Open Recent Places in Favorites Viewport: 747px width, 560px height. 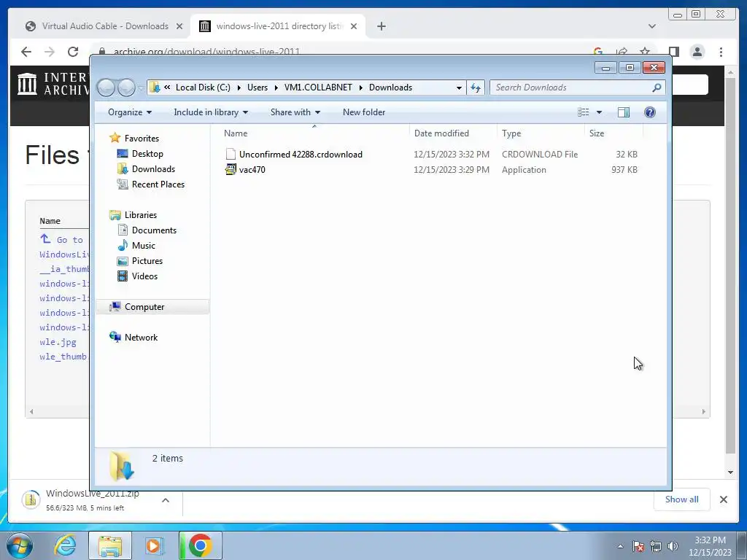tap(158, 184)
